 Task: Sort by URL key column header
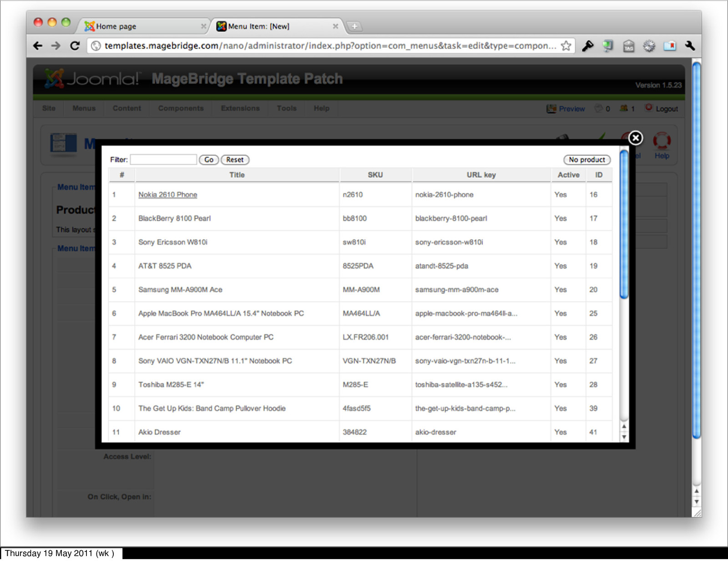coord(481,175)
